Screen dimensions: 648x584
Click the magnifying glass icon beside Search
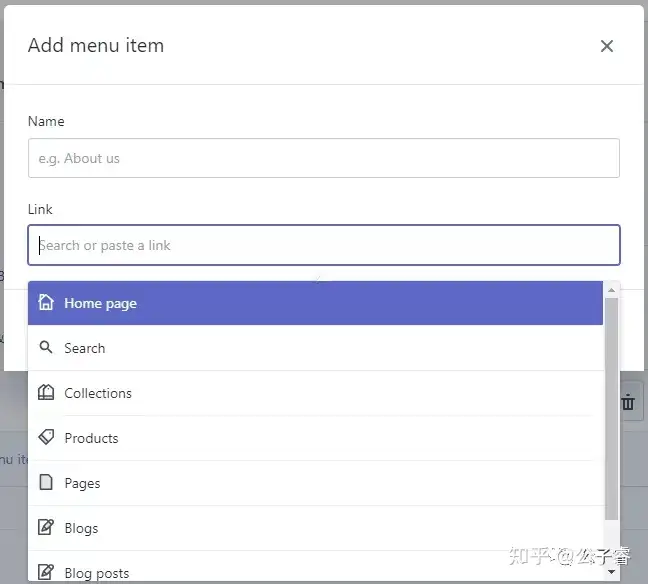coord(46,347)
